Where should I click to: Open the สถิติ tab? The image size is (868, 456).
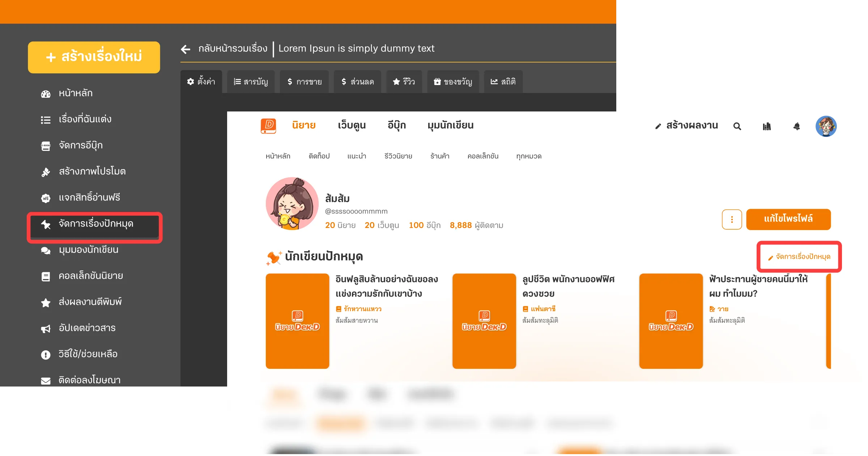coord(503,82)
